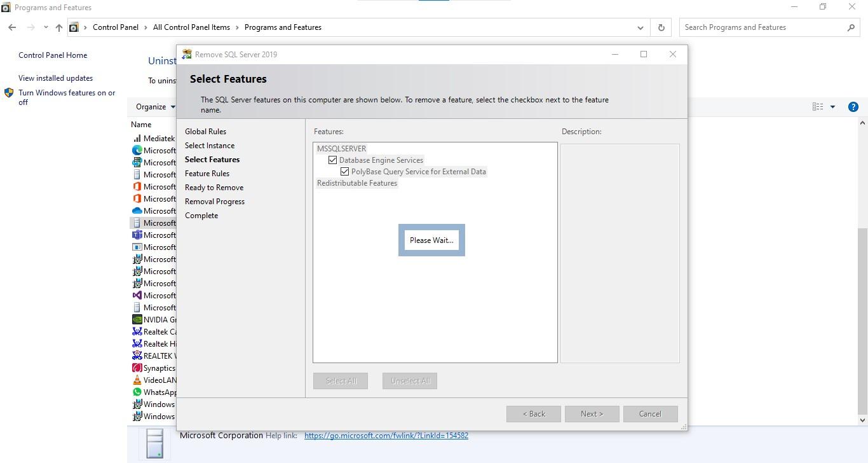
Task: Expand the address bar history dropdown
Action: coord(640,27)
